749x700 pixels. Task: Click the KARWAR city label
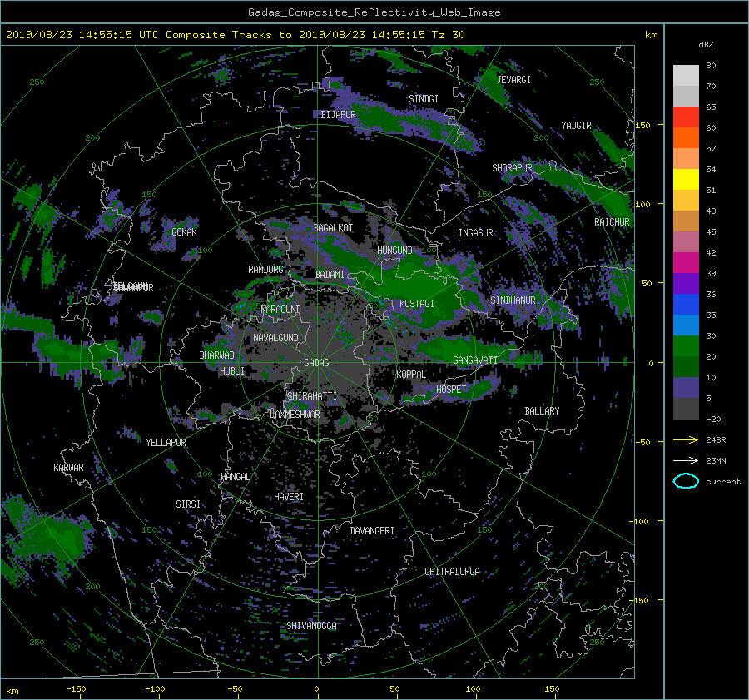point(68,468)
